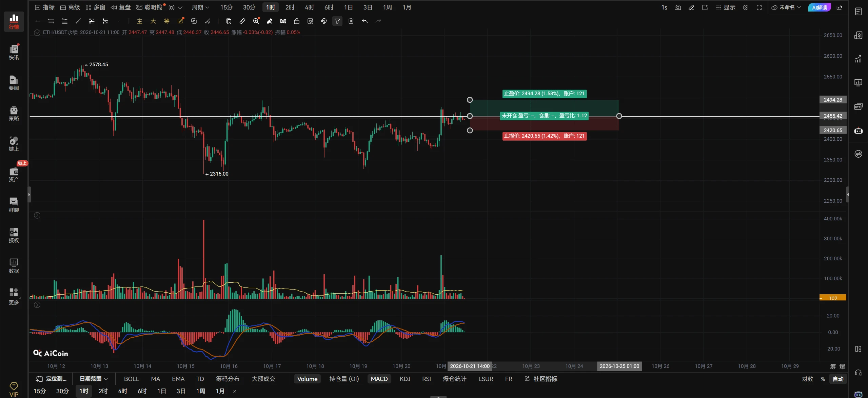Open the 日期范围 date range dropdown
Image resolution: width=868 pixels, height=398 pixels.
click(94, 379)
